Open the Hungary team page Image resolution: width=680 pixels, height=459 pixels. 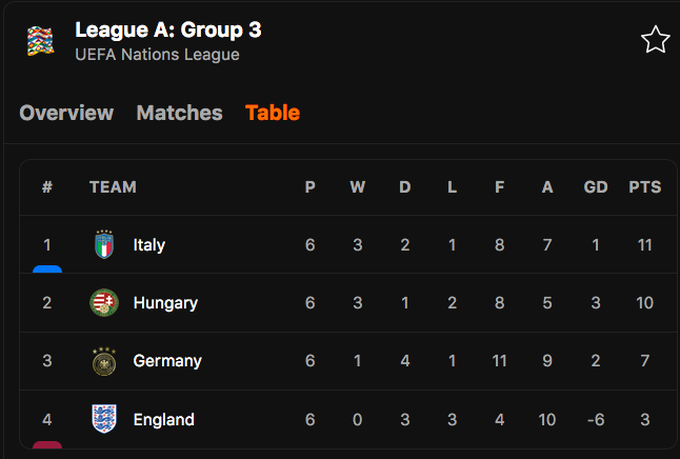[165, 303]
